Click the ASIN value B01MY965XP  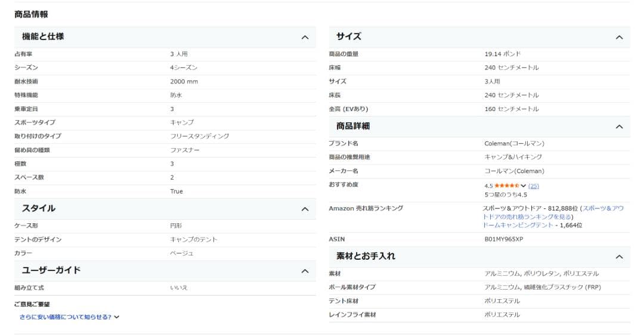(504, 239)
